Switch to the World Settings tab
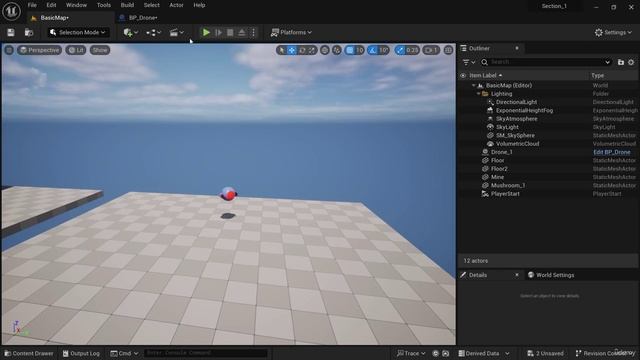This screenshot has width=640, height=360. (x=551, y=275)
